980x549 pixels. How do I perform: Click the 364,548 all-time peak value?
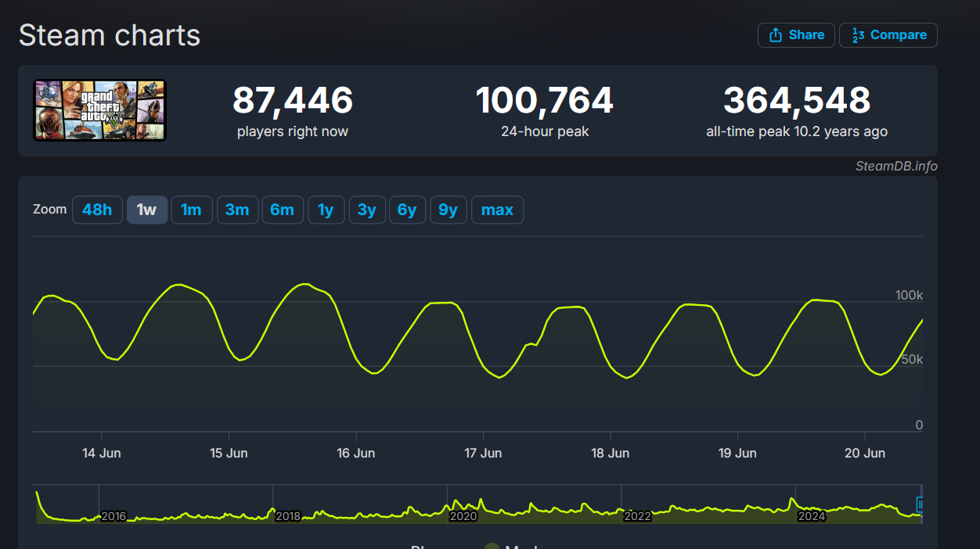tap(797, 101)
